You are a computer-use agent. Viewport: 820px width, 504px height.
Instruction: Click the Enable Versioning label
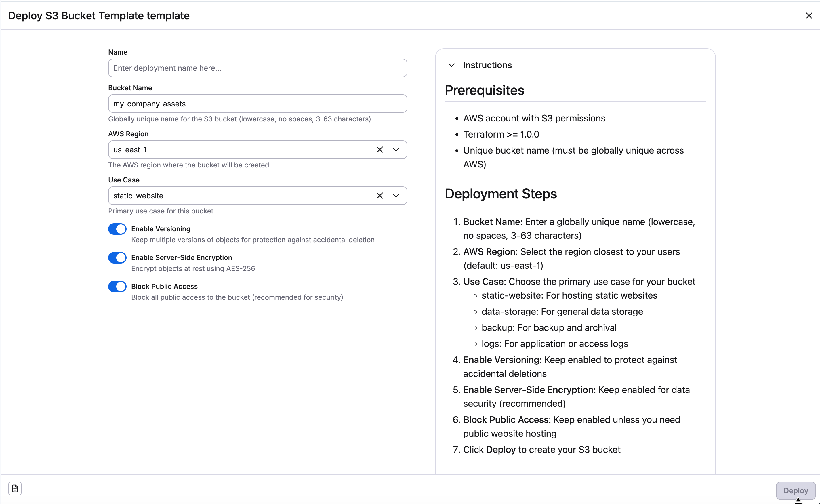click(x=161, y=229)
